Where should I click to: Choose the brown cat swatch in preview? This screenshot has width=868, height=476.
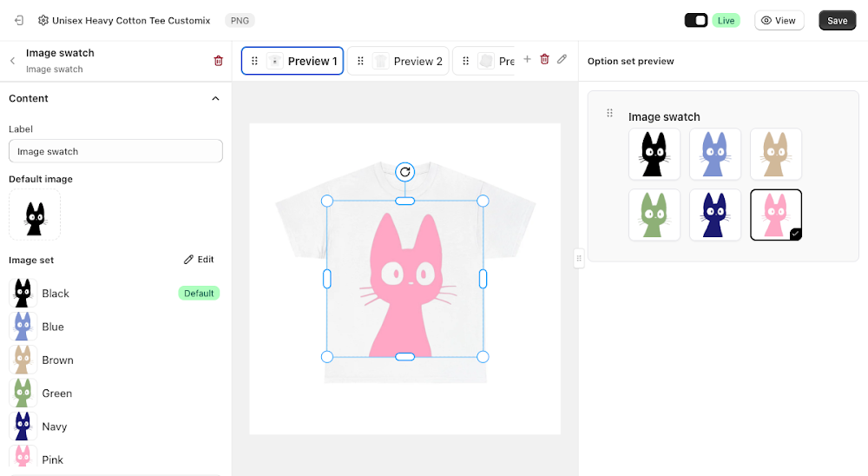(775, 154)
